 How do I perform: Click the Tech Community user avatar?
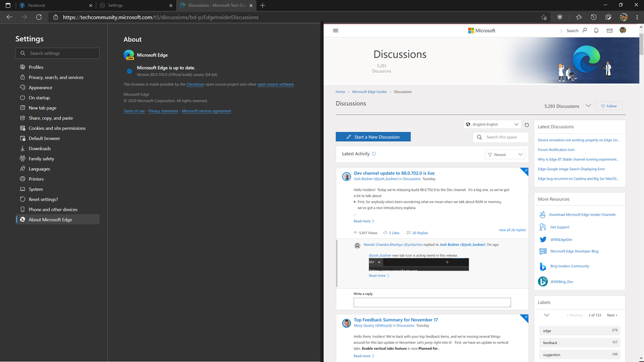pos(623,30)
